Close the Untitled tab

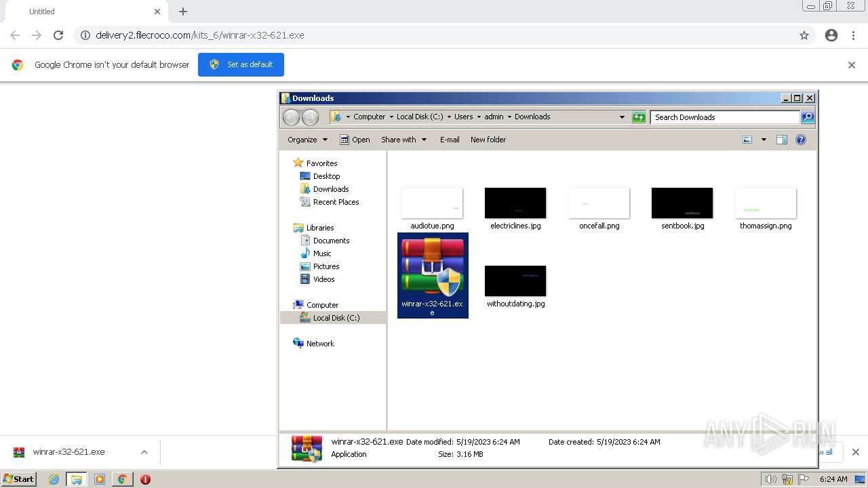tap(157, 12)
